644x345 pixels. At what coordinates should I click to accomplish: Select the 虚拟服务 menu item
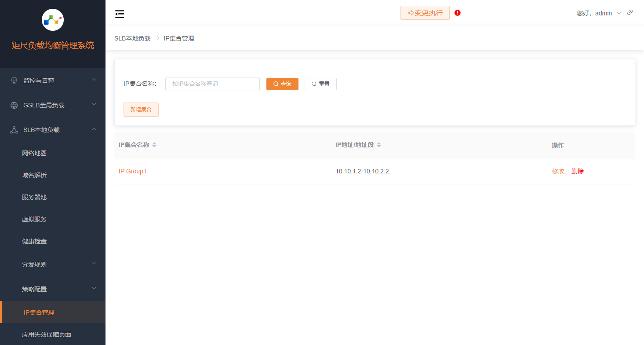(x=34, y=219)
